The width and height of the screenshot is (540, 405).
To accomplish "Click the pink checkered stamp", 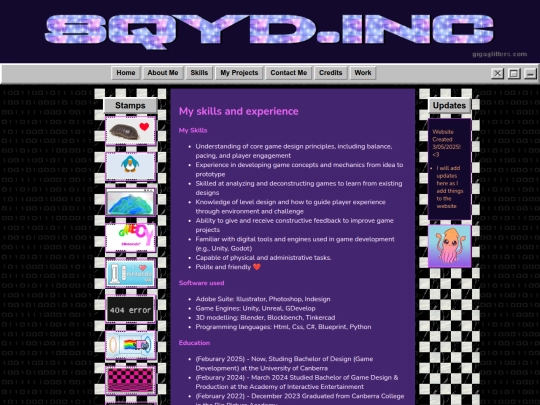I will click(131, 381).
